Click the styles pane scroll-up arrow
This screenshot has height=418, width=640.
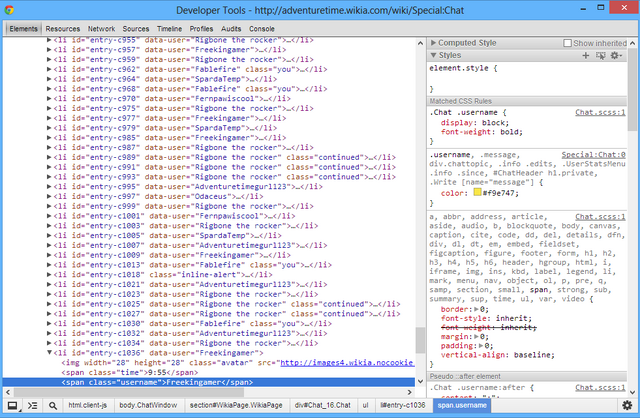coord(632,43)
